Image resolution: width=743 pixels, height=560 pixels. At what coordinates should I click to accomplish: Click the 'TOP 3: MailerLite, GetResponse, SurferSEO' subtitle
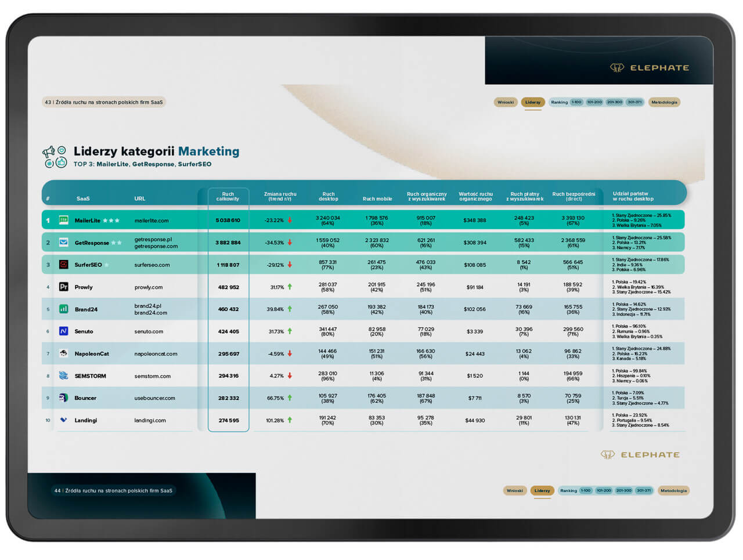[142, 164]
